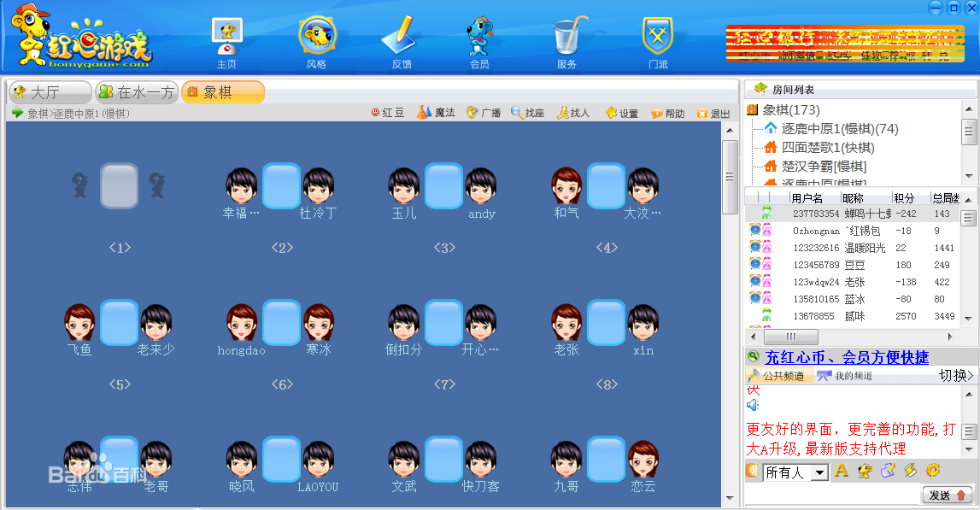Switch to the 大厅 tab
The height and width of the screenshot is (510, 980).
pyautogui.click(x=47, y=91)
